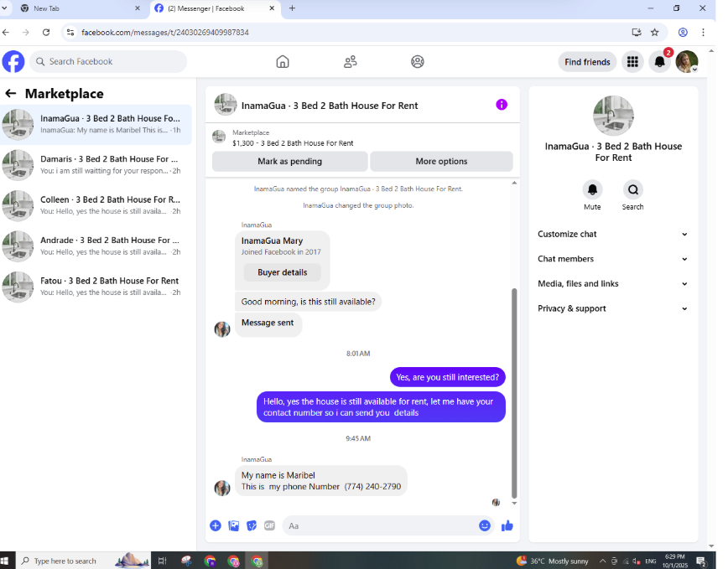Click the browser address bar URL

[x=165, y=33]
